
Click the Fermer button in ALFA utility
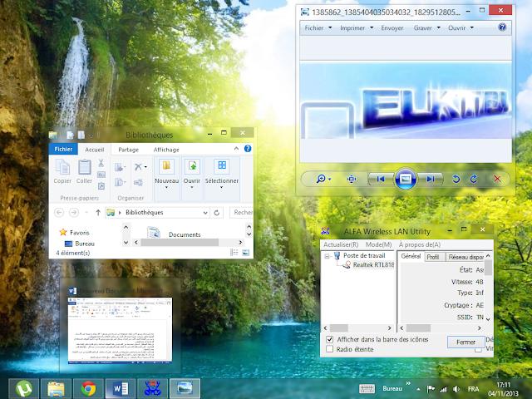click(465, 342)
